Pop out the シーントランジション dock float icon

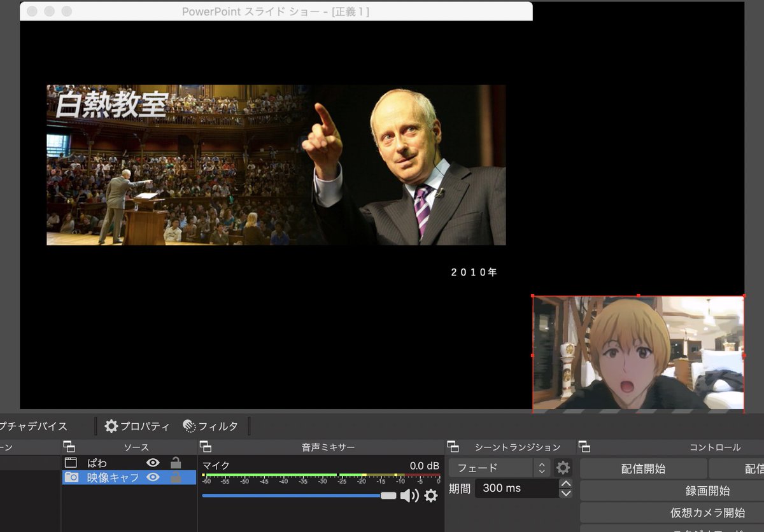[453, 447]
